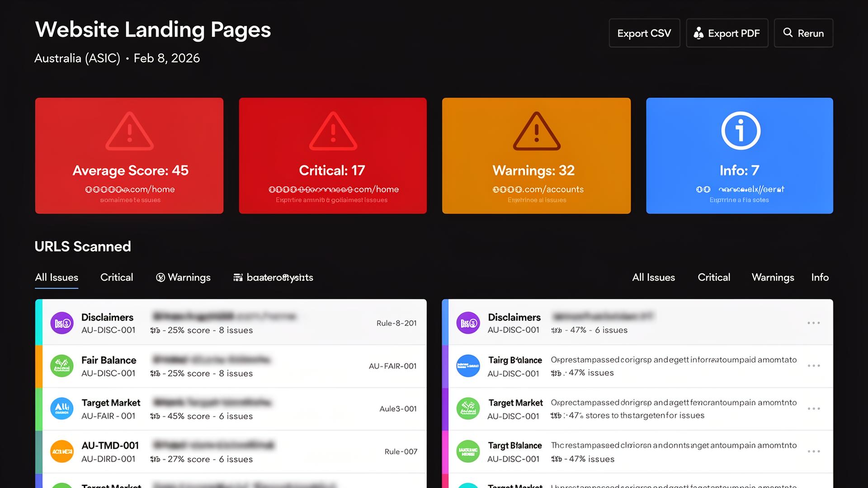868x488 pixels.
Task: Click '27% score - 6 issues' text
Action: coord(210,459)
